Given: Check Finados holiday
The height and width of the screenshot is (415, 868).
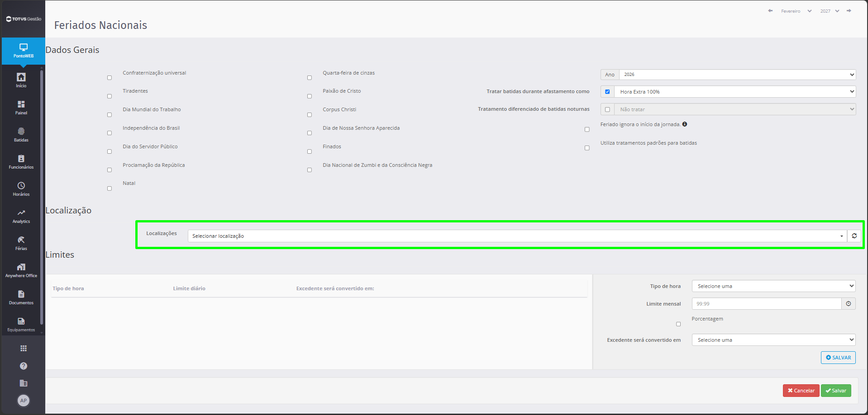Looking at the screenshot, I should [x=310, y=151].
